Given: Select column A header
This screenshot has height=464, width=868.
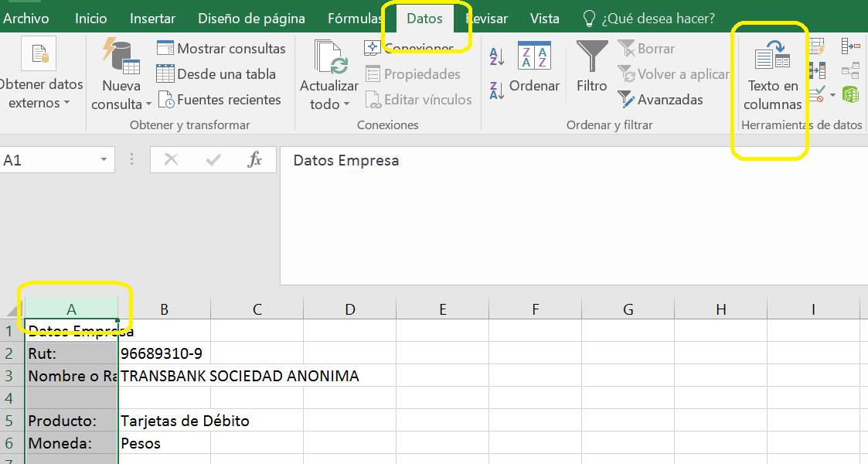Looking at the screenshot, I should click(71, 309).
